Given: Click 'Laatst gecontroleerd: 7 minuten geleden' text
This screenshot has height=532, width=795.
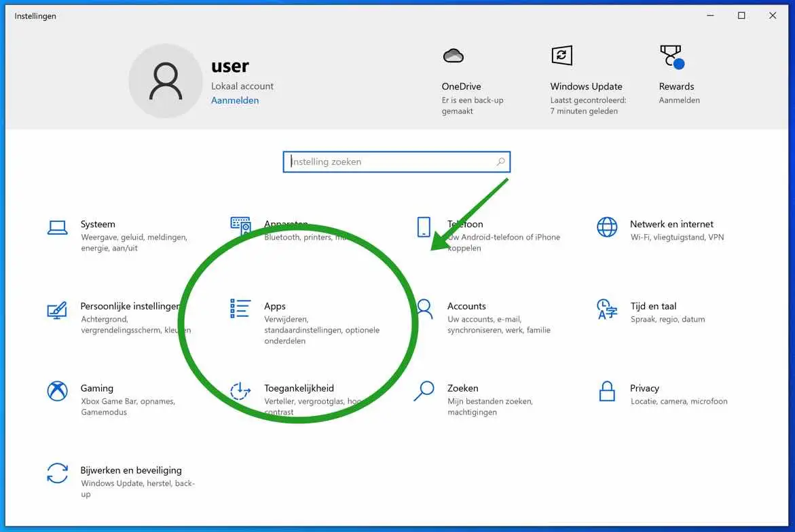Looking at the screenshot, I should 588,105.
